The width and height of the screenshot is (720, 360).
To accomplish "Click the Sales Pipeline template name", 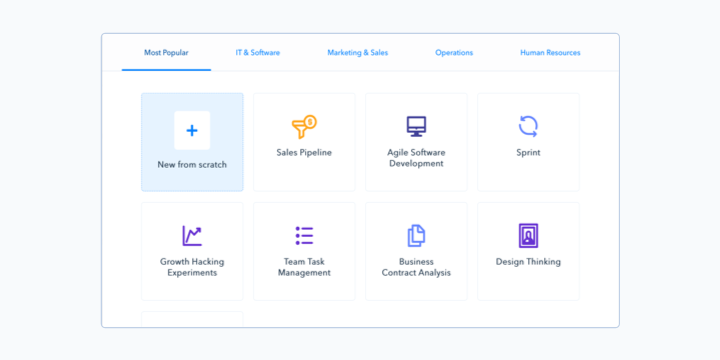I will [x=304, y=152].
